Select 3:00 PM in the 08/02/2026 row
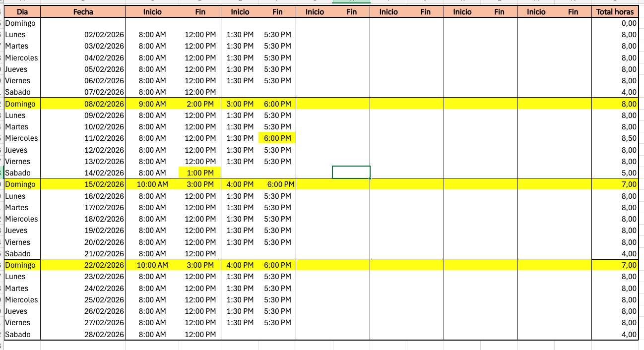The image size is (644, 350). point(240,104)
